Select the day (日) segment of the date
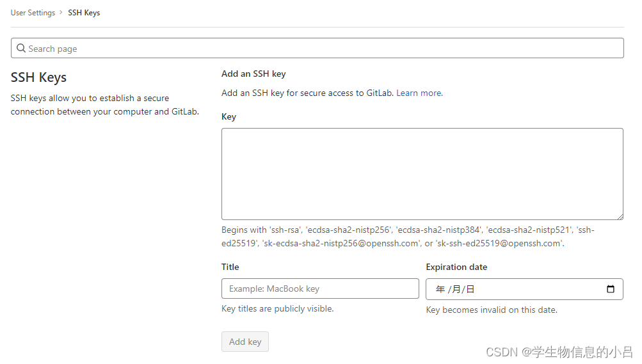Screen dimensions: 642x364 coord(470,289)
